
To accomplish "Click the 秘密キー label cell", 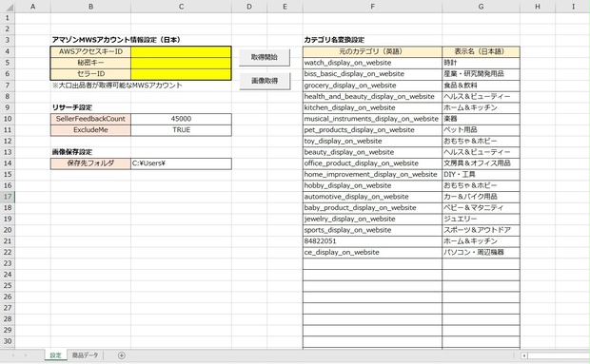I will pyautogui.click(x=90, y=63).
